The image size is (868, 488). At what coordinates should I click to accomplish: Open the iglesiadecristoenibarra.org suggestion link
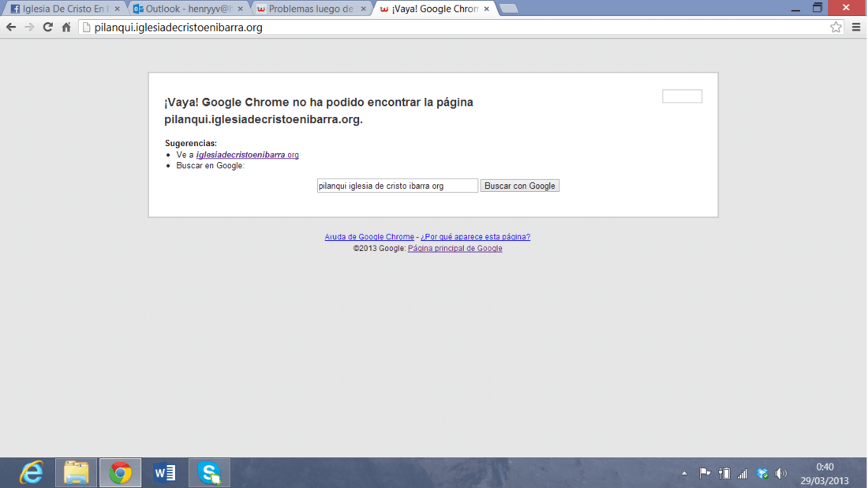248,155
